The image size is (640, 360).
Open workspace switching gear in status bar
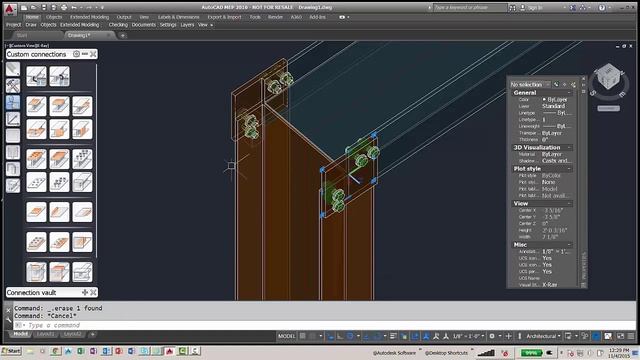click(492, 336)
